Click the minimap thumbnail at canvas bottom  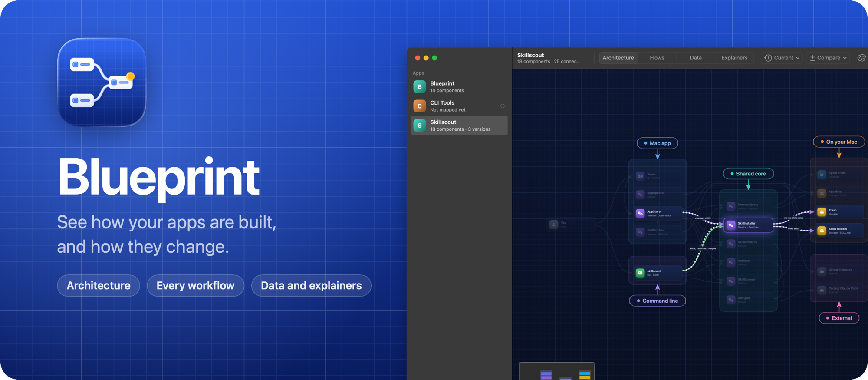coord(557,371)
